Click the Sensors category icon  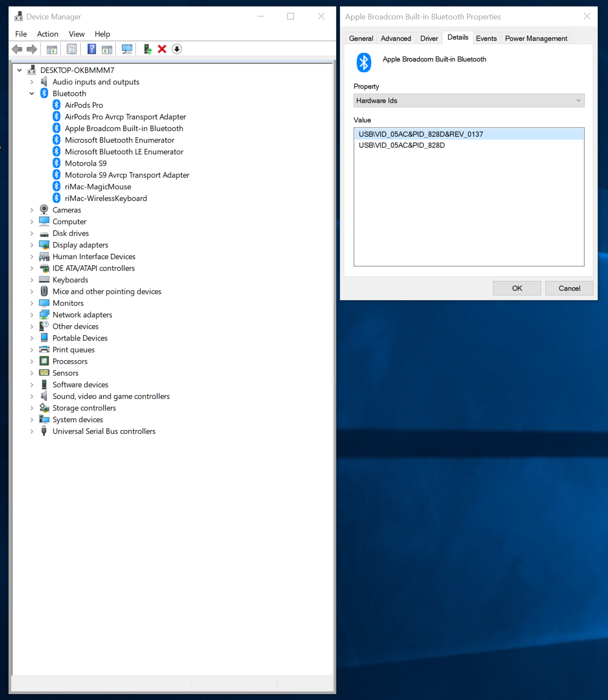[x=44, y=373]
